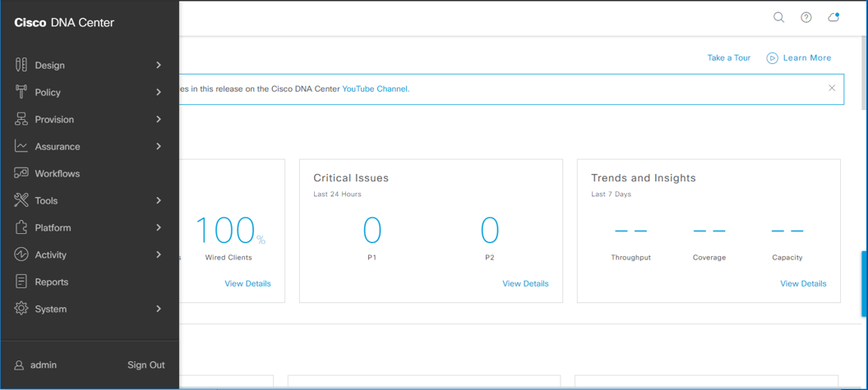Click the search magnifier icon
The image size is (868, 390).
coord(778,17)
